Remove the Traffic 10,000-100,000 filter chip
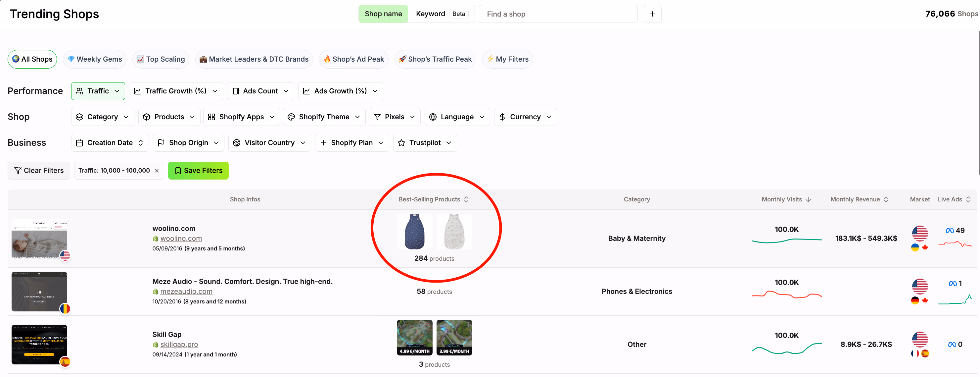 tap(157, 171)
